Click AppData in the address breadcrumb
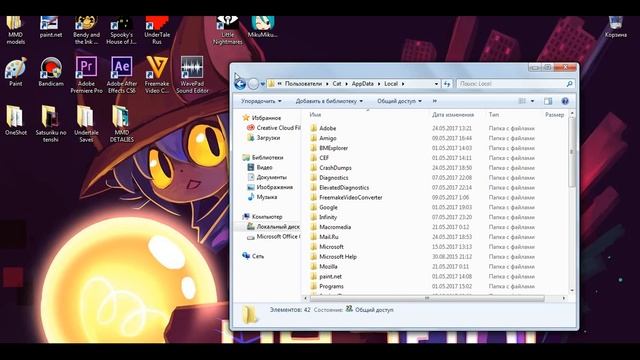 pos(362,84)
